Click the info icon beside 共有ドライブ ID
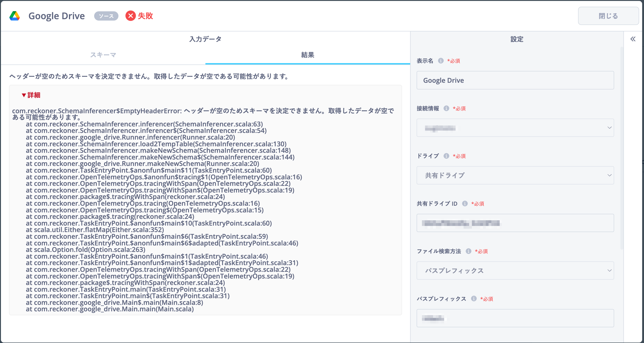The width and height of the screenshot is (644, 343). tap(465, 204)
